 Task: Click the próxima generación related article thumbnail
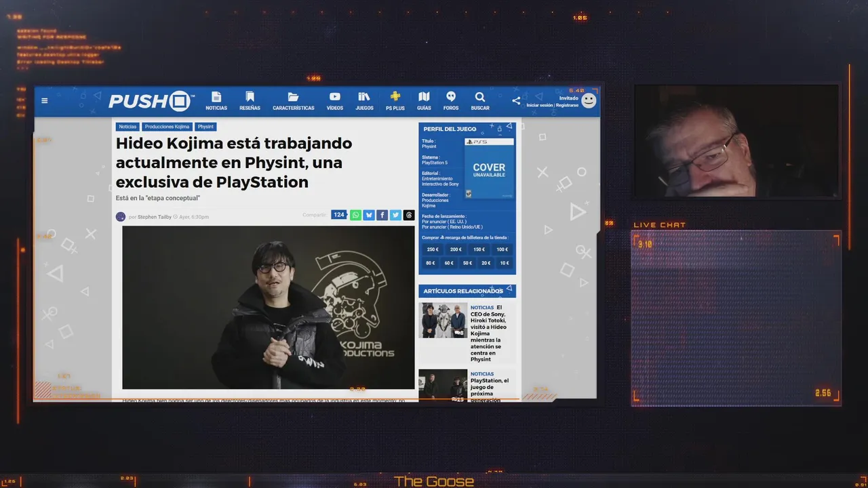443,386
